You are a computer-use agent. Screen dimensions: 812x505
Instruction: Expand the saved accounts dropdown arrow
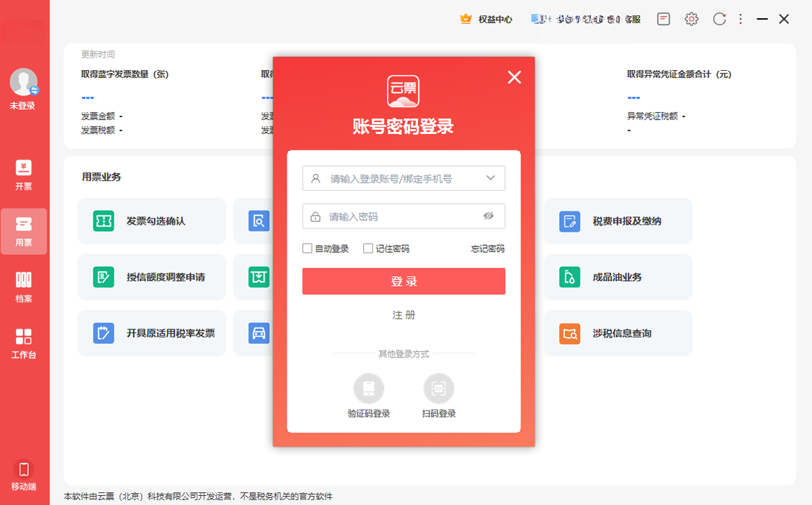click(490, 178)
